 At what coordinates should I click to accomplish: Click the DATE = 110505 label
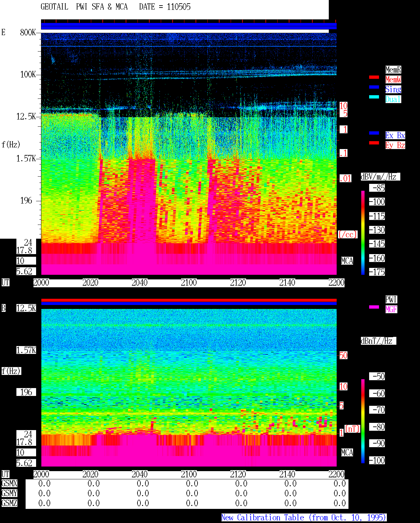tap(165, 7)
